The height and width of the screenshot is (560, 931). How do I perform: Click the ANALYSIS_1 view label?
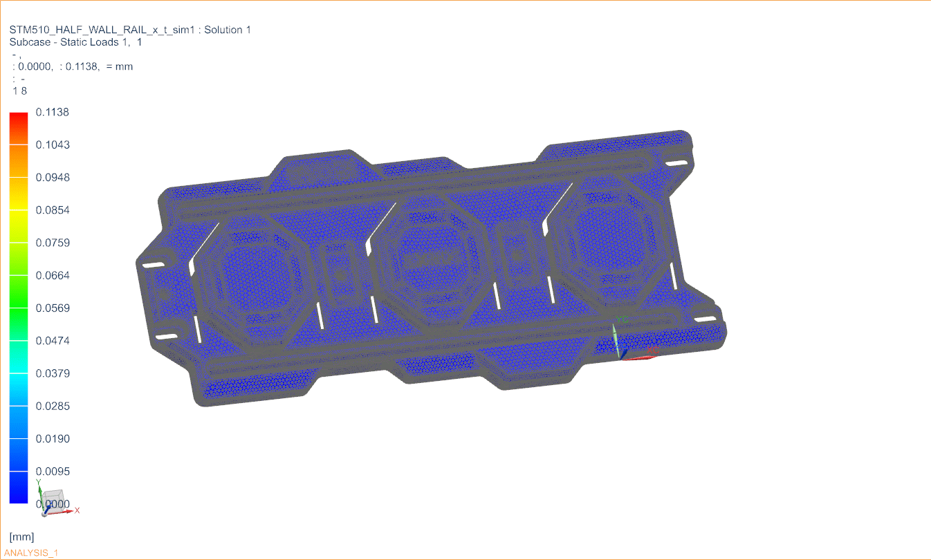point(31,553)
